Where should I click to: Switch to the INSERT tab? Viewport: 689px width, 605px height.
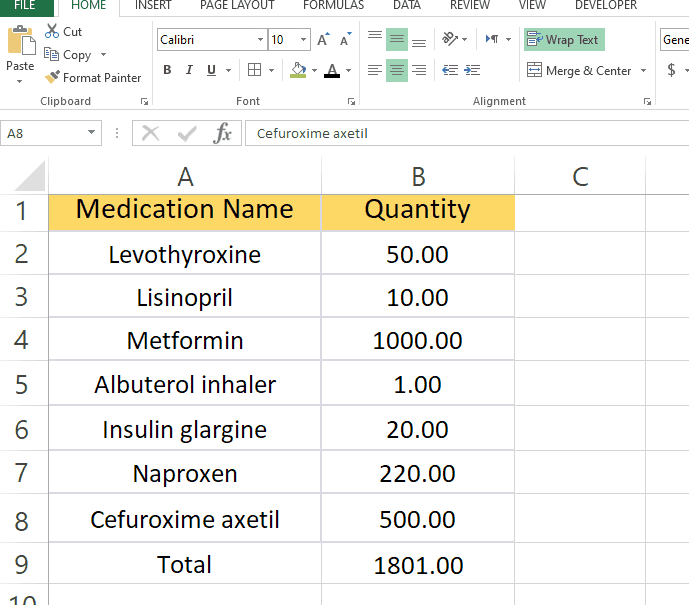click(x=153, y=6)
